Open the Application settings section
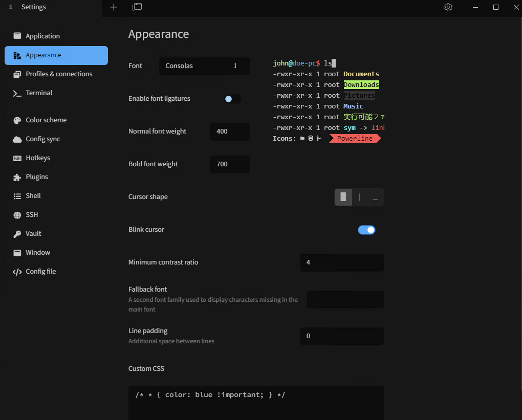 (56, 36)
